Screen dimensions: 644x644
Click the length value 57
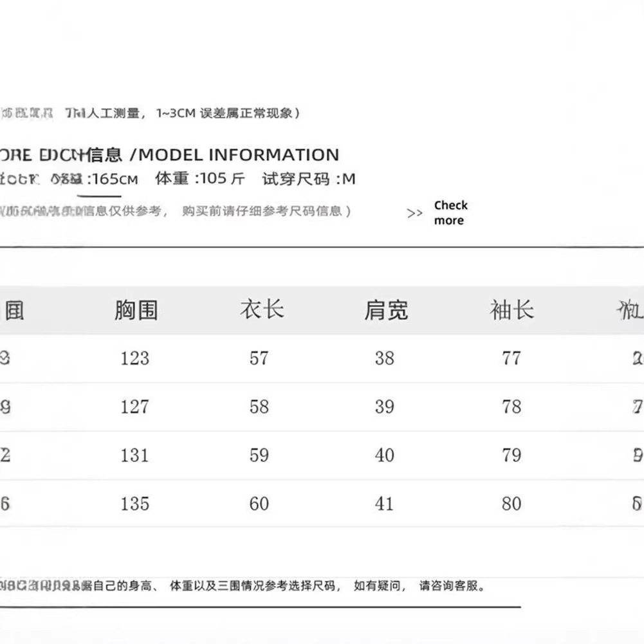point(259,358)
